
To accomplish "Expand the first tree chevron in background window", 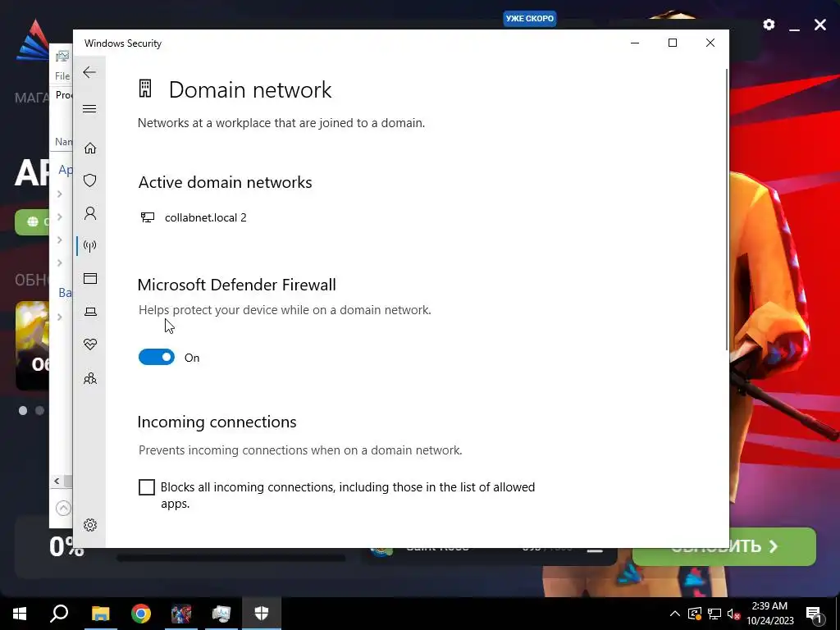I will tap(60, 194).
